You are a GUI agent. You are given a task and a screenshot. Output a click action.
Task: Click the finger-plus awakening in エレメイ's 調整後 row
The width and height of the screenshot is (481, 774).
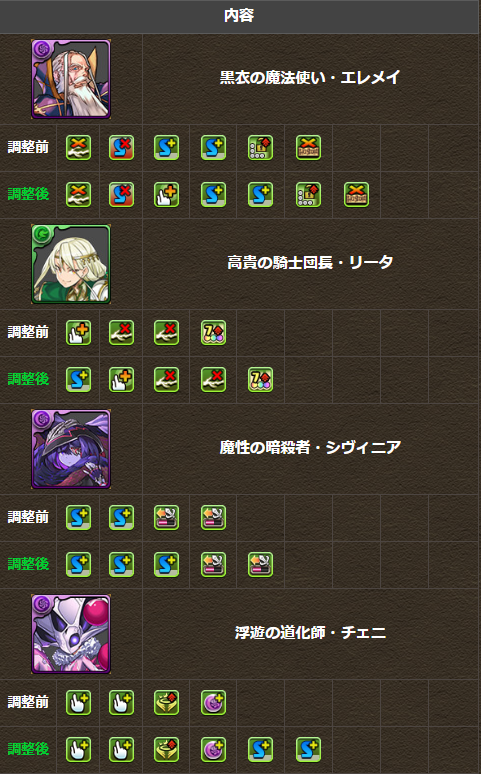click(x=166, y=194)
